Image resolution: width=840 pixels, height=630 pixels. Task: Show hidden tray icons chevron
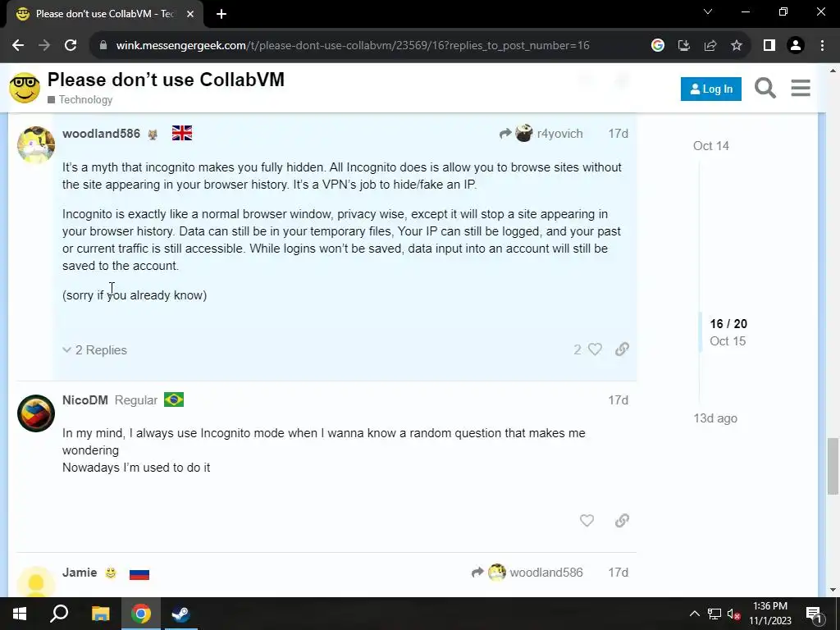pos(694,614)
